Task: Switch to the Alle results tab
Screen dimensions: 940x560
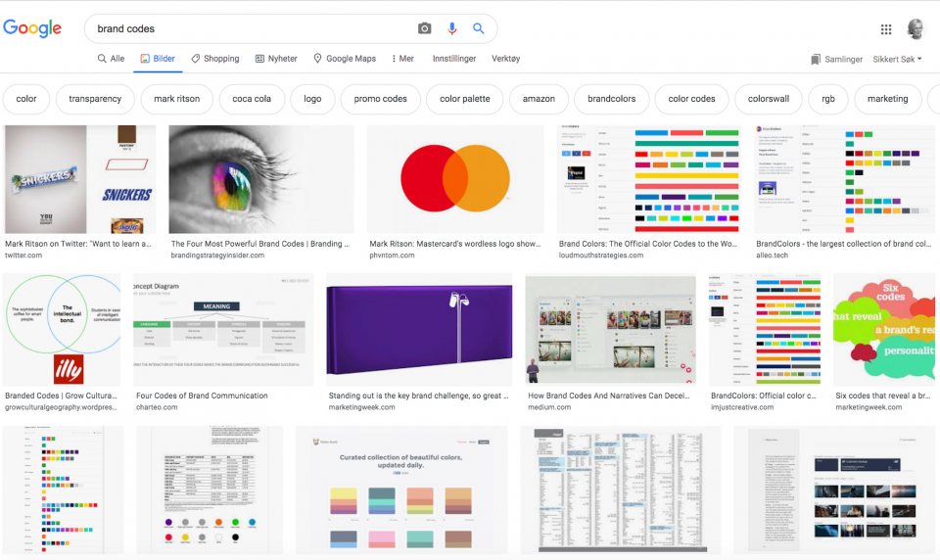Action: point(111,59)
